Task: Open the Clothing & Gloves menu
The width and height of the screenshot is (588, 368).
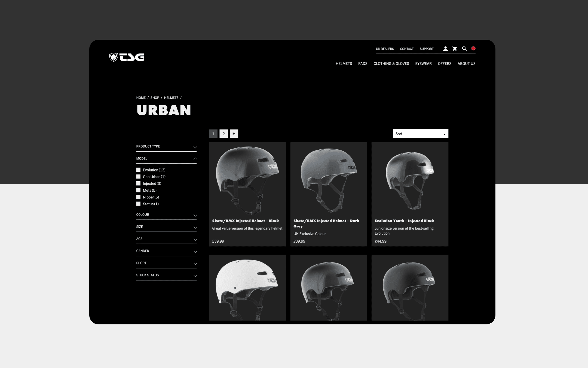Action: click(x=391, y=64)
